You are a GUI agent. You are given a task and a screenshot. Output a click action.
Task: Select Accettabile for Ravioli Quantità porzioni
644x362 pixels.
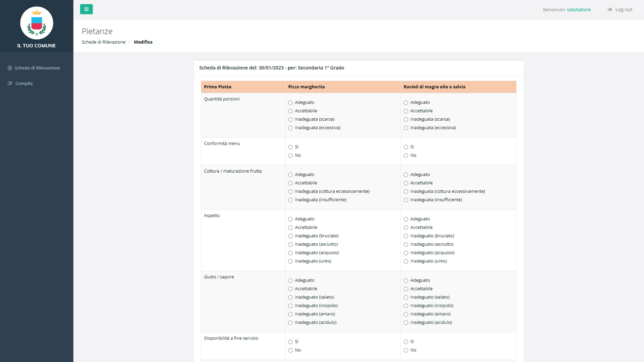[406, 111]
